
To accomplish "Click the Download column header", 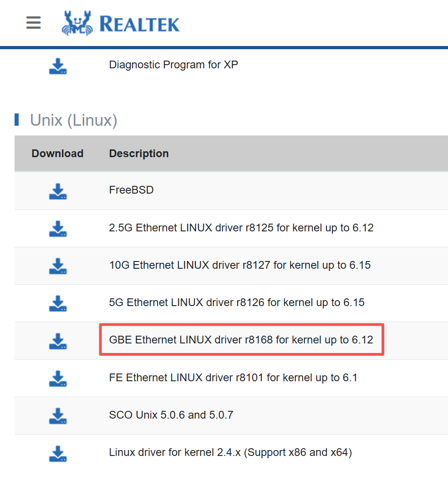I will (58, 153).
